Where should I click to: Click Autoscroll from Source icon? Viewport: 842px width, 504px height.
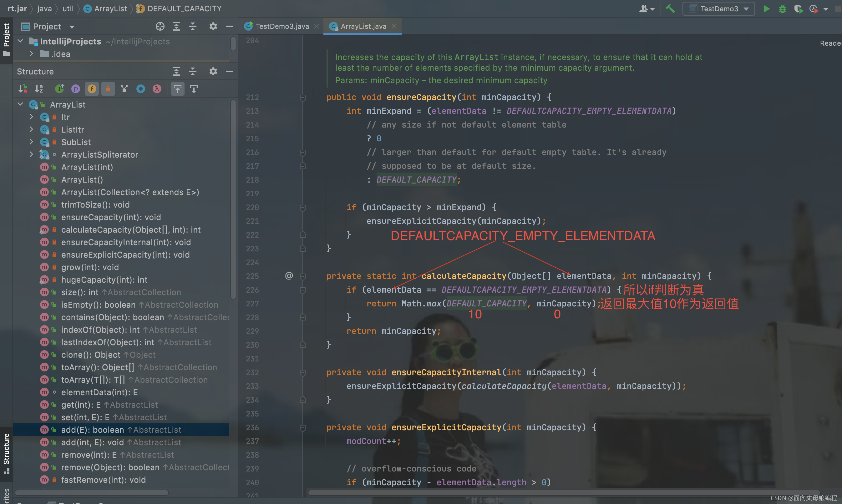pos(194,89)
